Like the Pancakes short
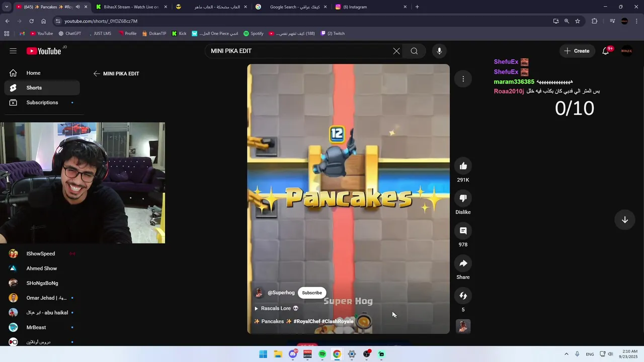This screenshot has height=362, width=644. [463, 166]
